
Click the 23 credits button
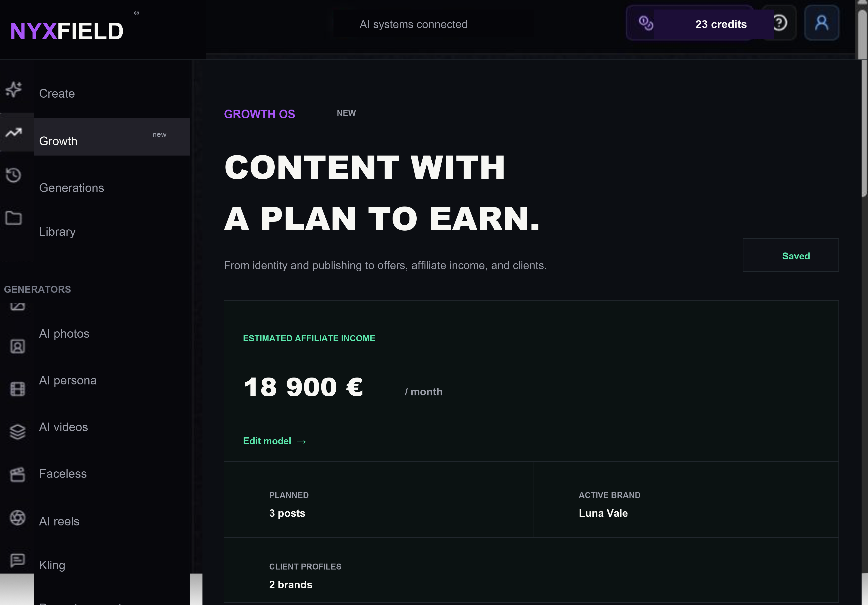pos(721,24)
